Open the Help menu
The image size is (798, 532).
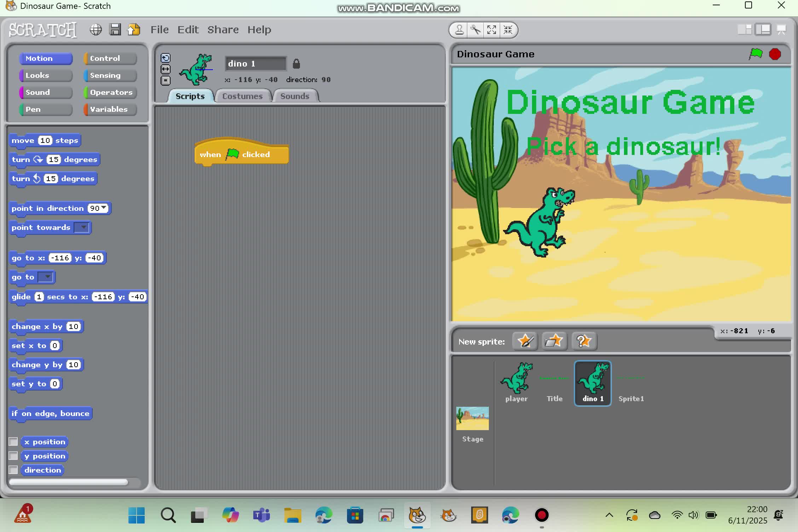tap(259, 30)
